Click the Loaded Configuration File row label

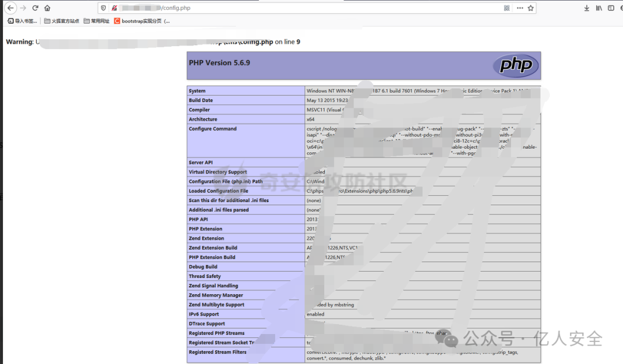[219, 191]
